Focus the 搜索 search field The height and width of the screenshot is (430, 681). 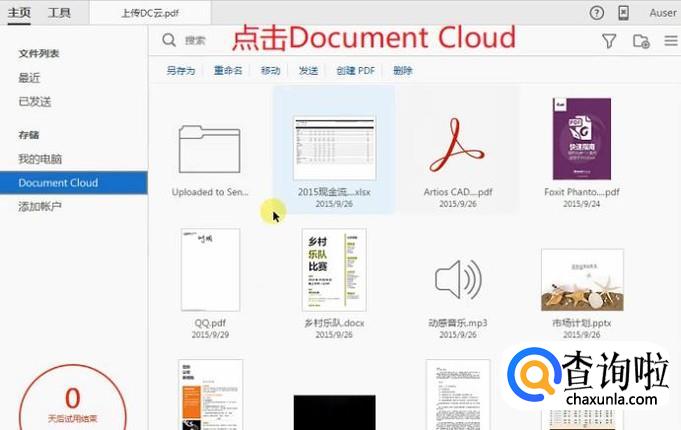point(195,41)
